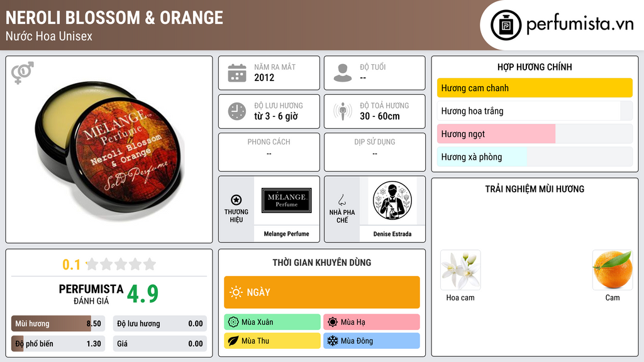Click the Perfumista rating 4.9 score
The height and width of the screenshot is (362, 644).
143,293
